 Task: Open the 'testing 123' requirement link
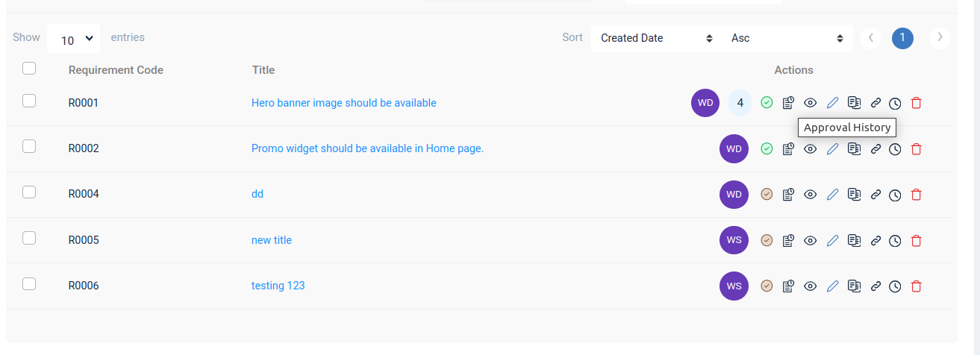click(278, 286)
